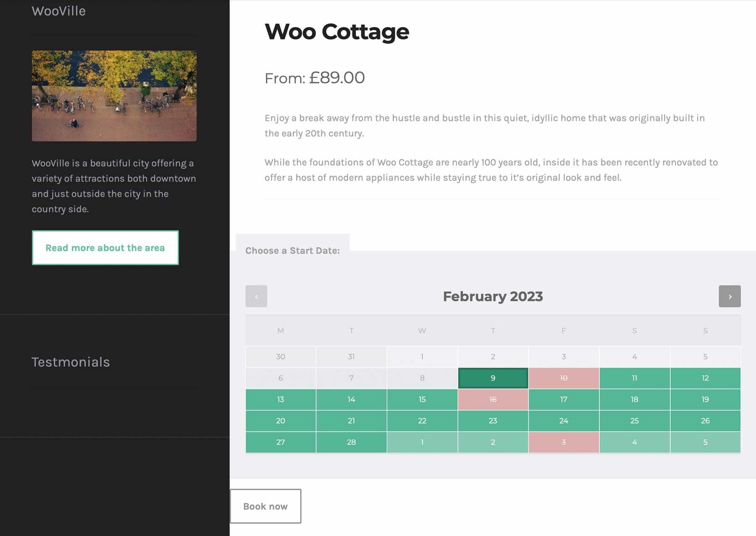This screenshot has width=756, height=536.
Task: Click the WooVille sidebar heading
Action: pos(59,11)
